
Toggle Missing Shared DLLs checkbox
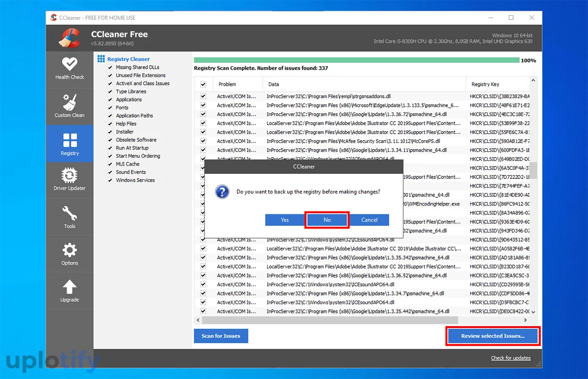pos(110,67)
